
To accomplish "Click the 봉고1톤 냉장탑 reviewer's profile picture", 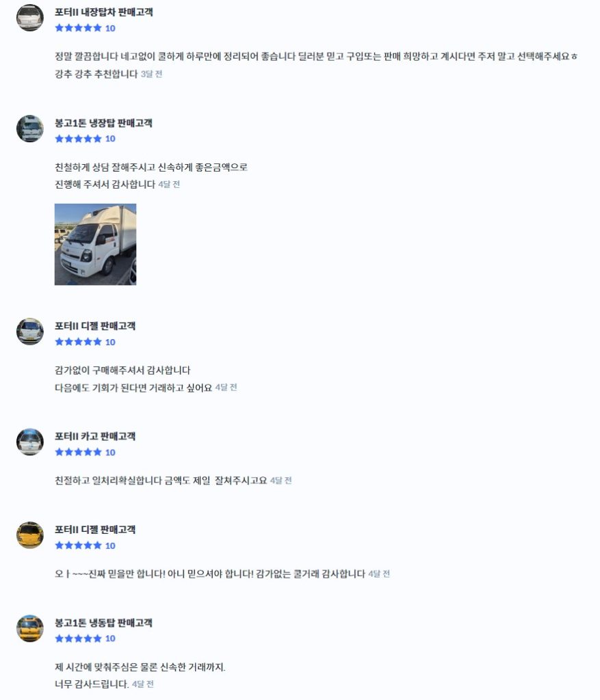I will coord(30,128).
